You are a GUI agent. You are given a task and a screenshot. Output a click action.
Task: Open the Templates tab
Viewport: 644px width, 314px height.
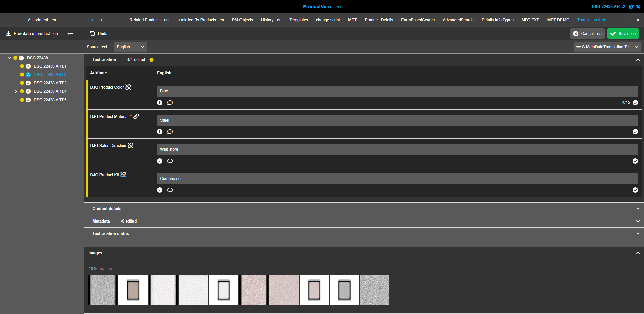click(x=299, y=20)
